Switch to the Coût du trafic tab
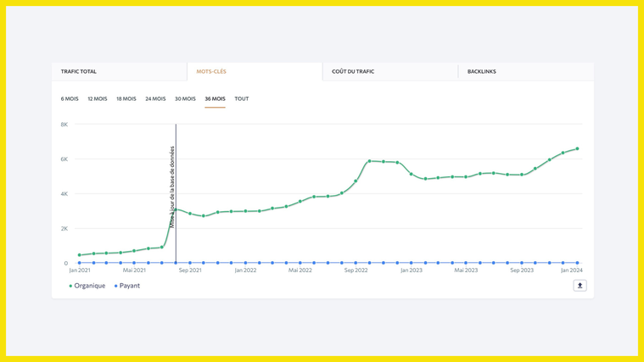644x362 pixels. 353,72
